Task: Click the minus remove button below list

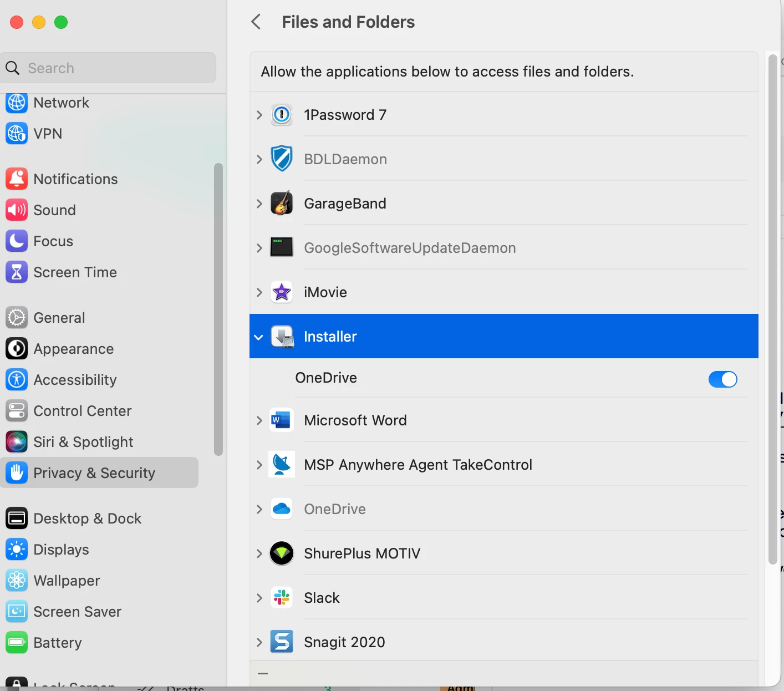Action: [263, 673]
